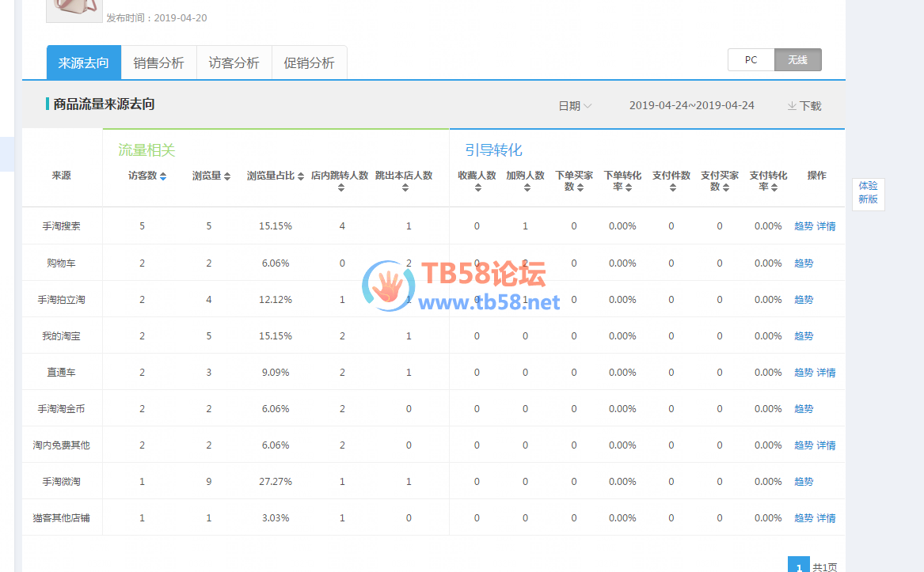Sort by 访客数 column arrow icon
The height and width of the screenshot is (572, 924).
pyautogui.click(x=163, y=176)
